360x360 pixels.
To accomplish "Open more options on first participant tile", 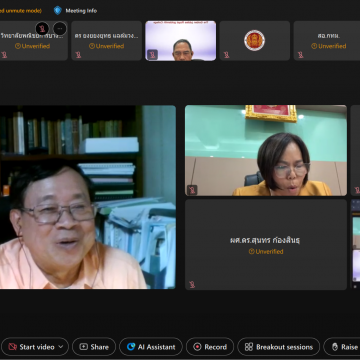I will coord(60,29).
